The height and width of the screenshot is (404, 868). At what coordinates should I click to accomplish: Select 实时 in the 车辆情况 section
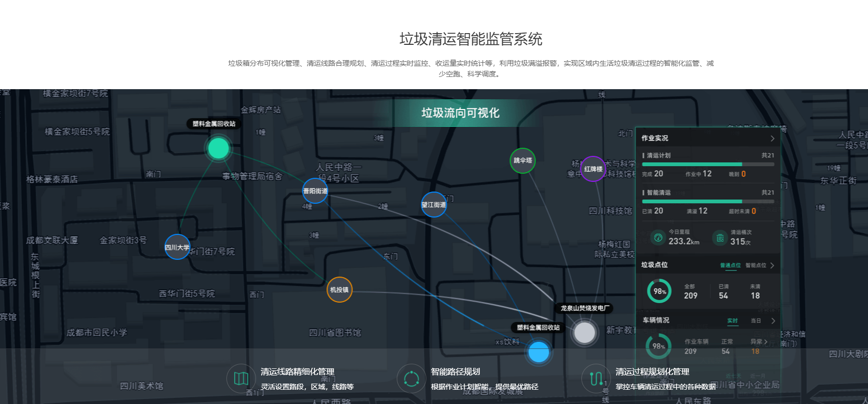732,321
